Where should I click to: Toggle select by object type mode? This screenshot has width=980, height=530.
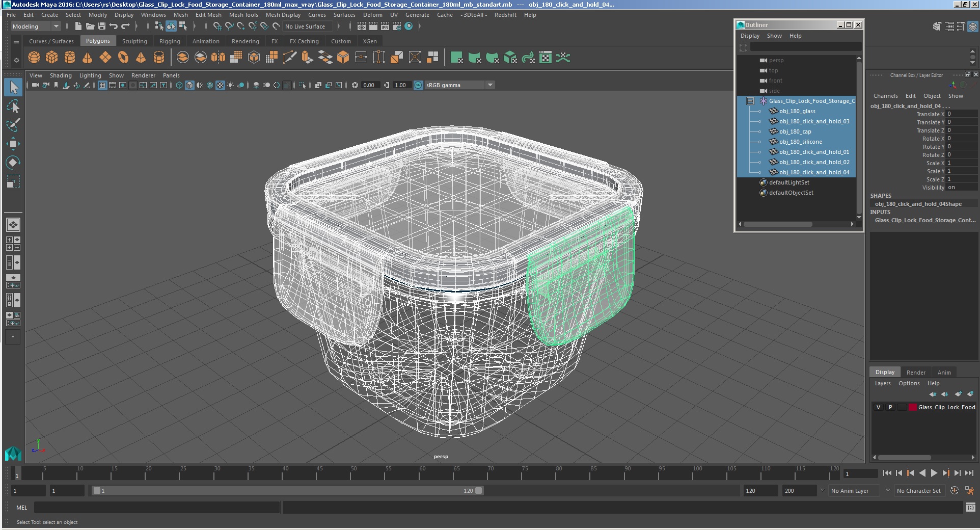[171, 26]
